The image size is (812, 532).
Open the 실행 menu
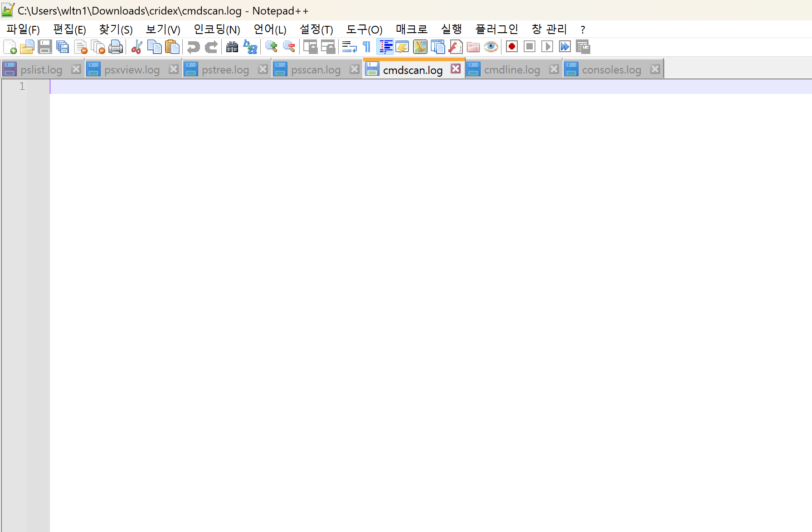point(452,29)
